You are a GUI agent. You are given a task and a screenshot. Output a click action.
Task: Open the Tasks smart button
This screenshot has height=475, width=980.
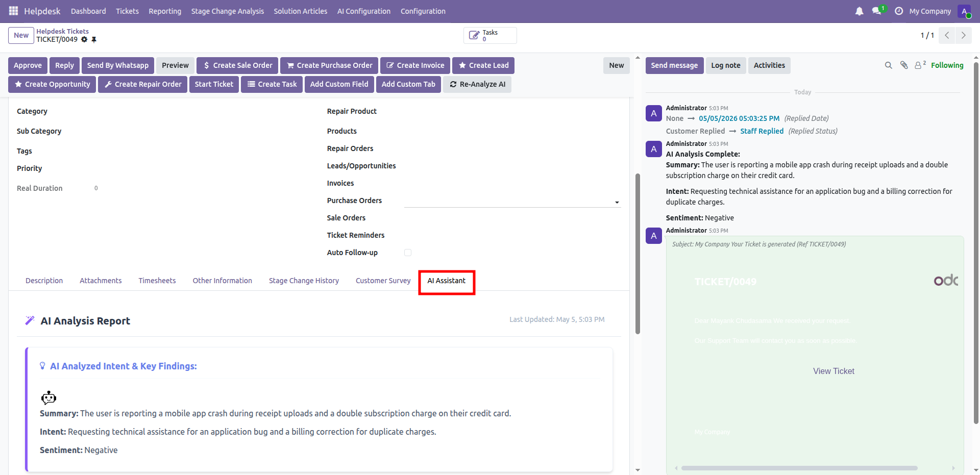point(490,35)
